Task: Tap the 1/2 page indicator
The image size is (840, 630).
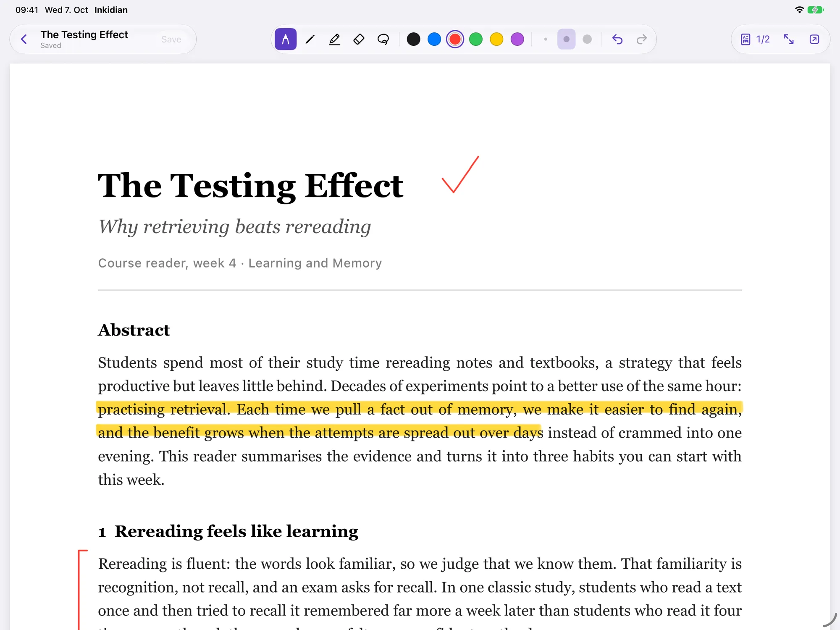Action: pos(763,39)
